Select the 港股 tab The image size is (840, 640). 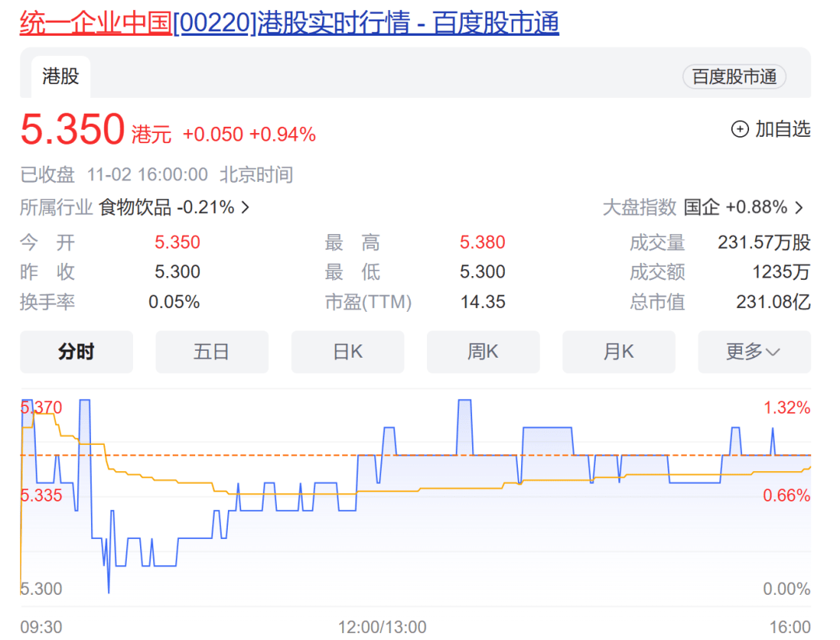coord(61,76)
